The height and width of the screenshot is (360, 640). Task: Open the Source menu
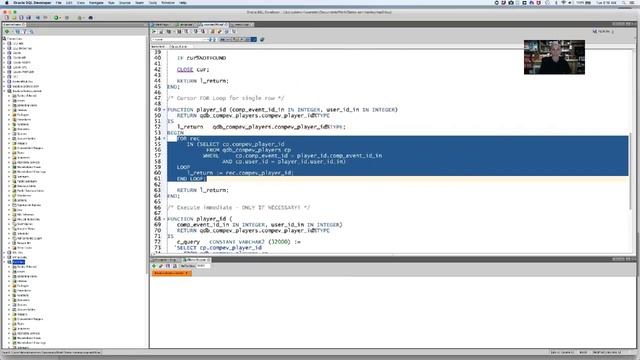point(125,2)
